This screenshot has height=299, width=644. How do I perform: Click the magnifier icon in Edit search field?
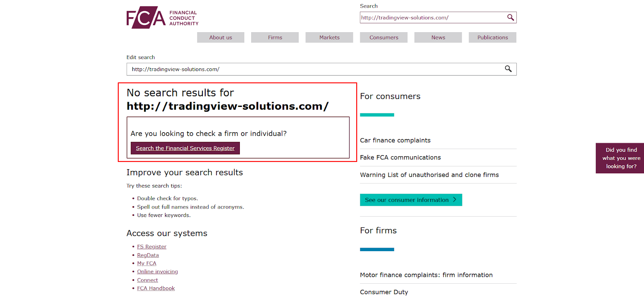pos(508,69)
